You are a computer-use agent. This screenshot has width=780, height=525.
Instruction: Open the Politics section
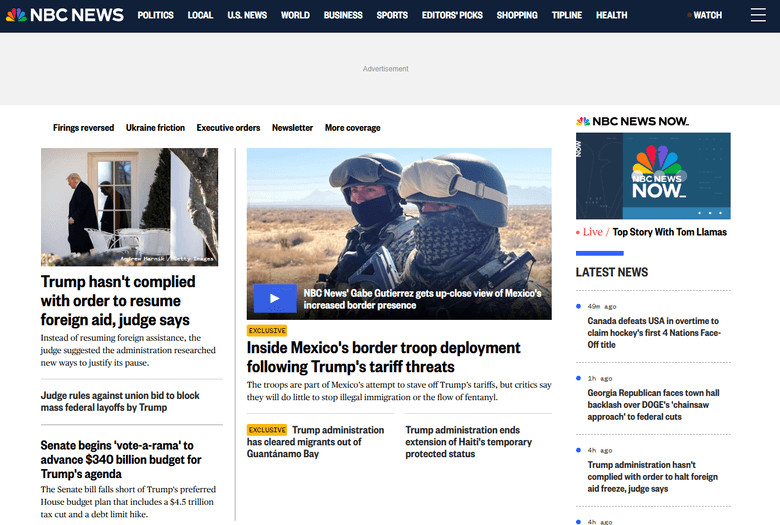(x=156, y=15)
